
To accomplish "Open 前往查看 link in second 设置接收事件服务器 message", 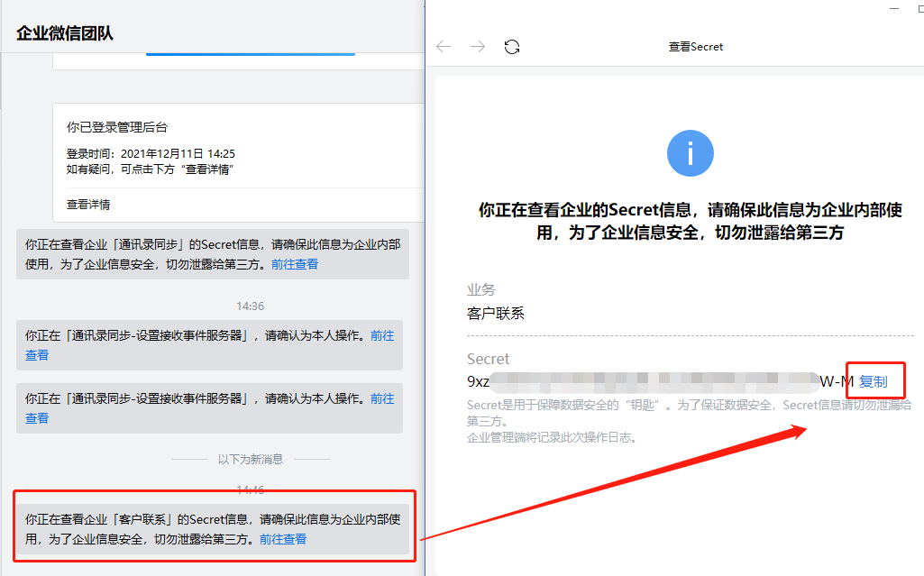I will point(382,398).
